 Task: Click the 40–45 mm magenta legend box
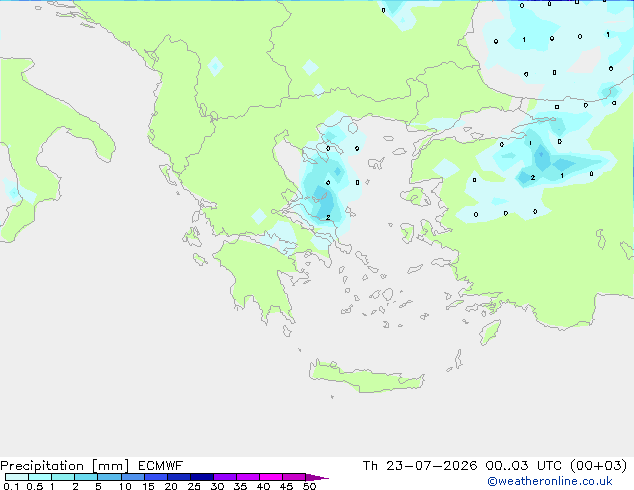pos(271,477)
